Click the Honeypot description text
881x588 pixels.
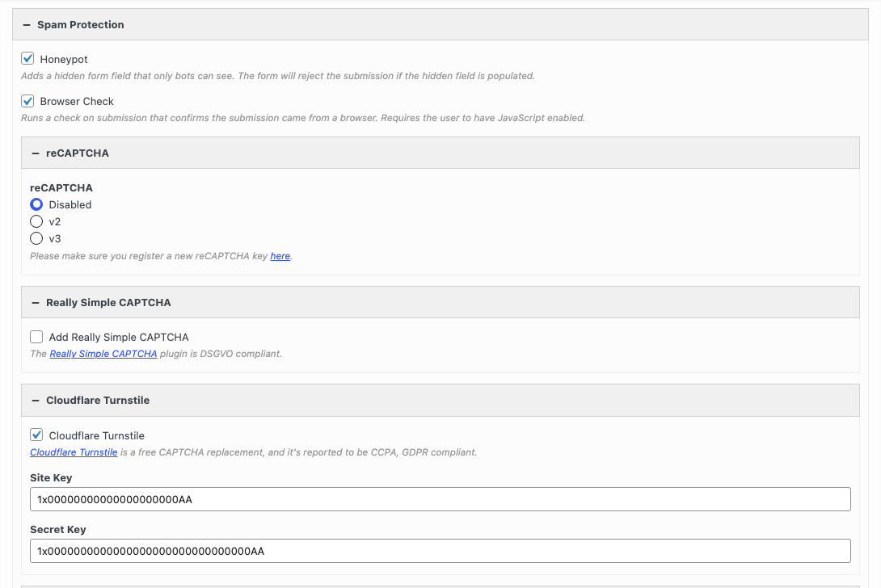[x=277, y=76]
